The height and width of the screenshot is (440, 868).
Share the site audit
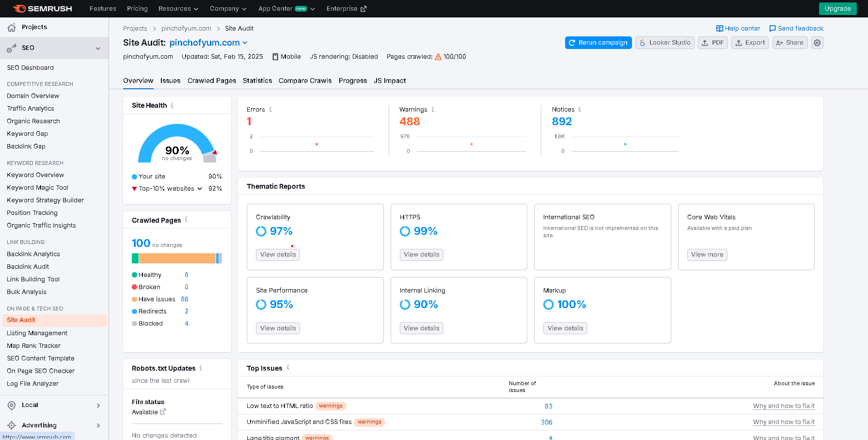[x=789, y=43]
